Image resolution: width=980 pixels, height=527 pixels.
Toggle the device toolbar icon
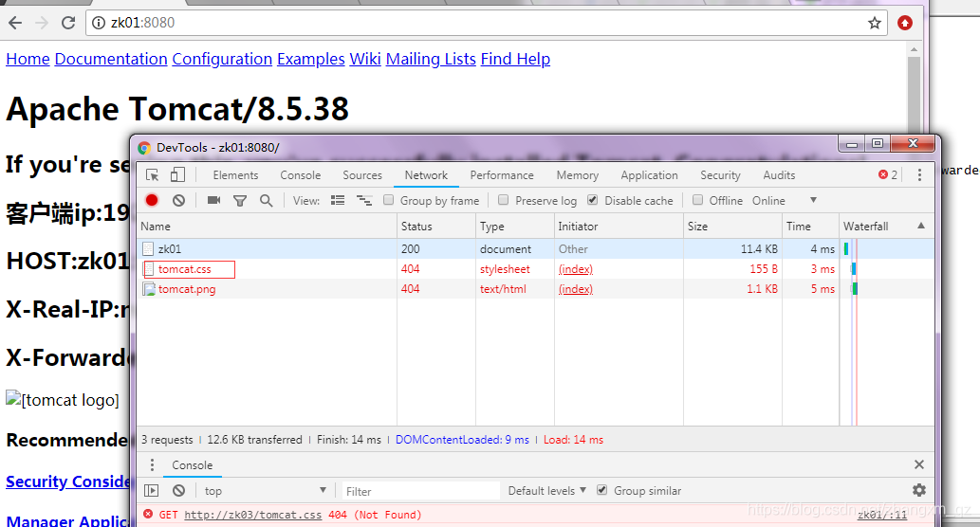(x=177, y=174)
